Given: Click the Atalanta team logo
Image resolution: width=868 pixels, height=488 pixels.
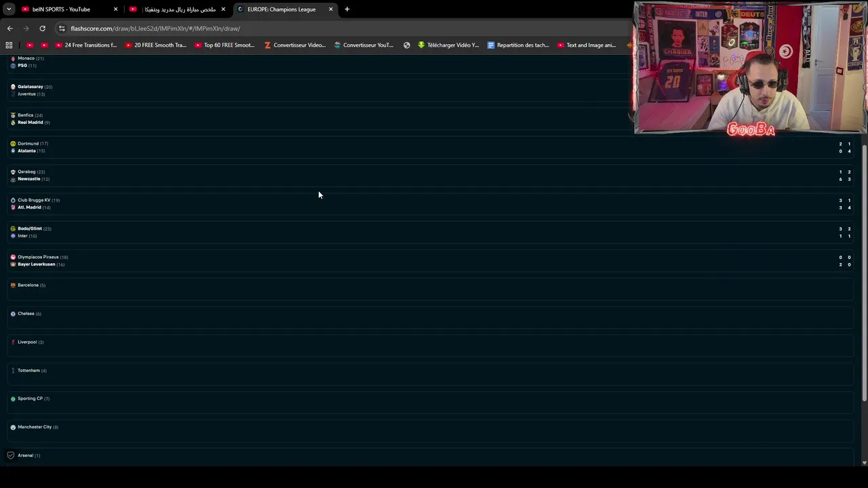Looking at the screenshot, I should click(x=13, y=151).
